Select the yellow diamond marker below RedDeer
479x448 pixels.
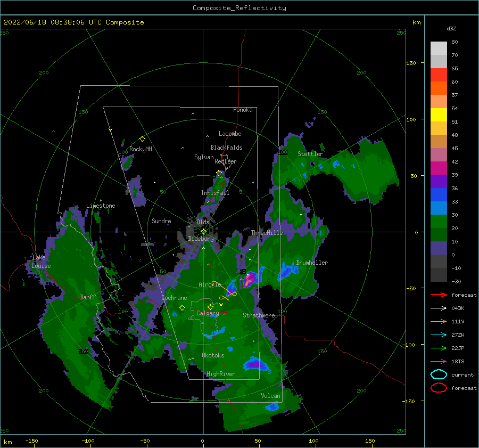[x=219, y=173]
